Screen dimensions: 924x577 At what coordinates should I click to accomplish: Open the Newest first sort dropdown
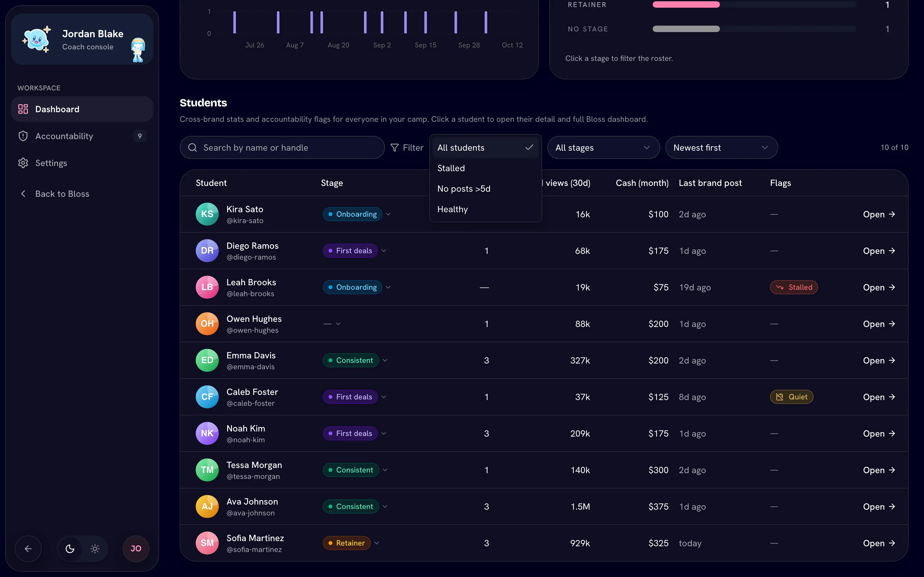(721, 148)
